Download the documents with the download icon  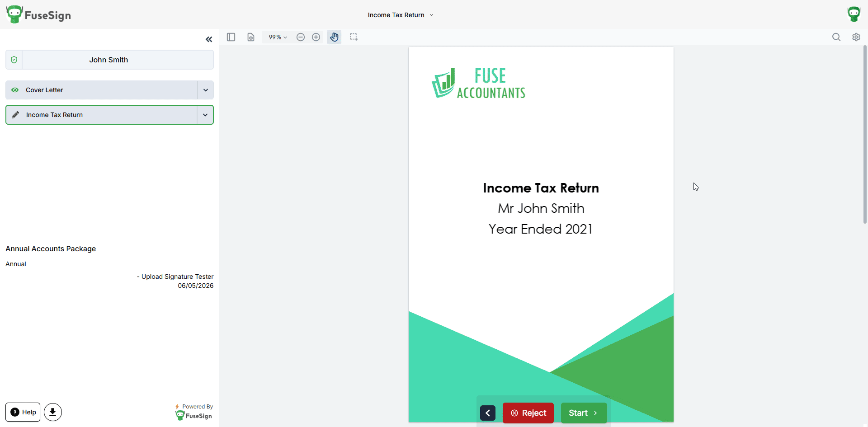click(53, 412)
